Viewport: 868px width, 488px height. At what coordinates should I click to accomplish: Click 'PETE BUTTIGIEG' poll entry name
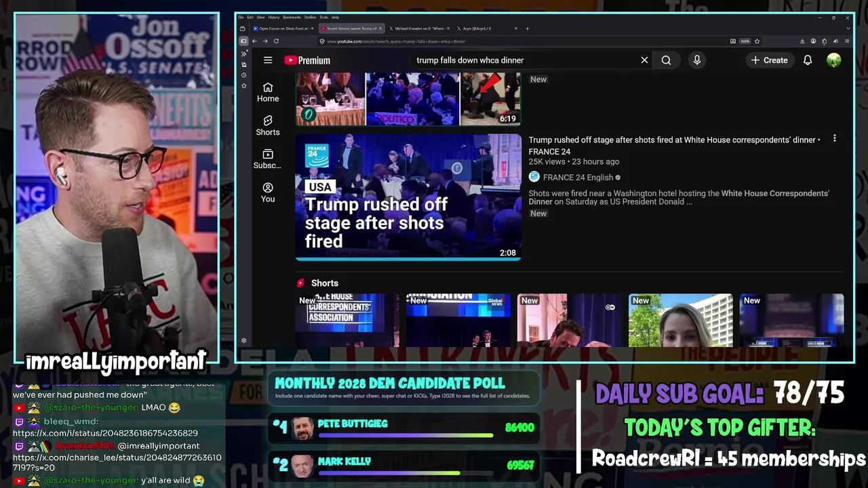click(353, 424)
